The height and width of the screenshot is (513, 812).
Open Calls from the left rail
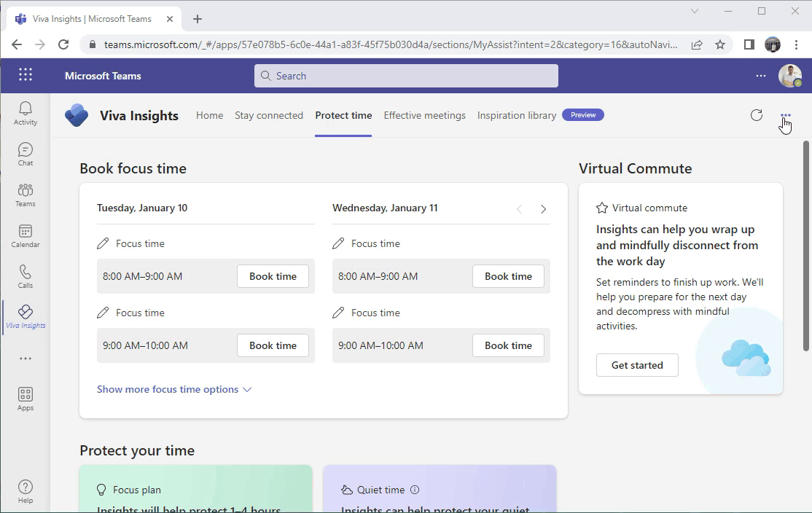point(26,276)
